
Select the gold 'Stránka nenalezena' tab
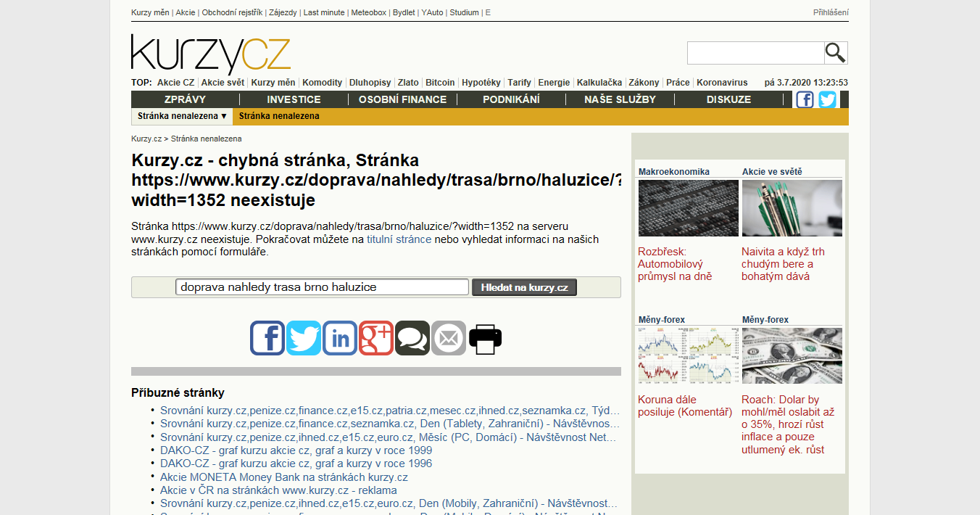[279, 116]
